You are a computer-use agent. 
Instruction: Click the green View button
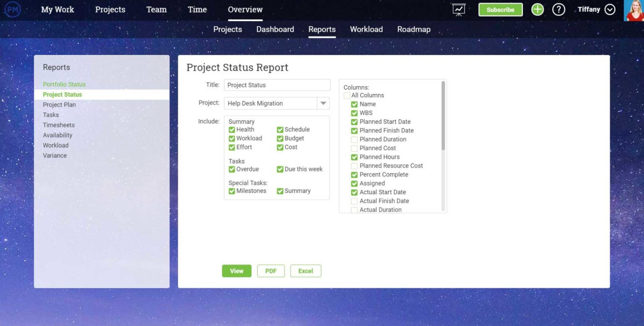click(236, 271)
